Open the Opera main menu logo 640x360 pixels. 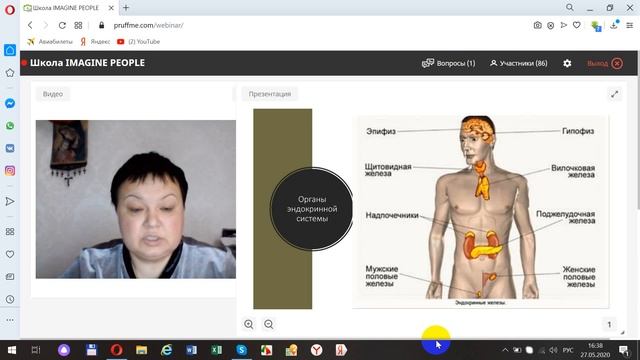coord(10,9)
